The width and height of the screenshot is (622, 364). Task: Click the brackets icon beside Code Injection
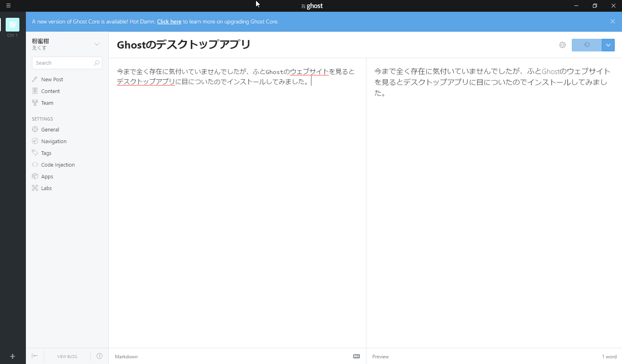(x=35, y=165)
